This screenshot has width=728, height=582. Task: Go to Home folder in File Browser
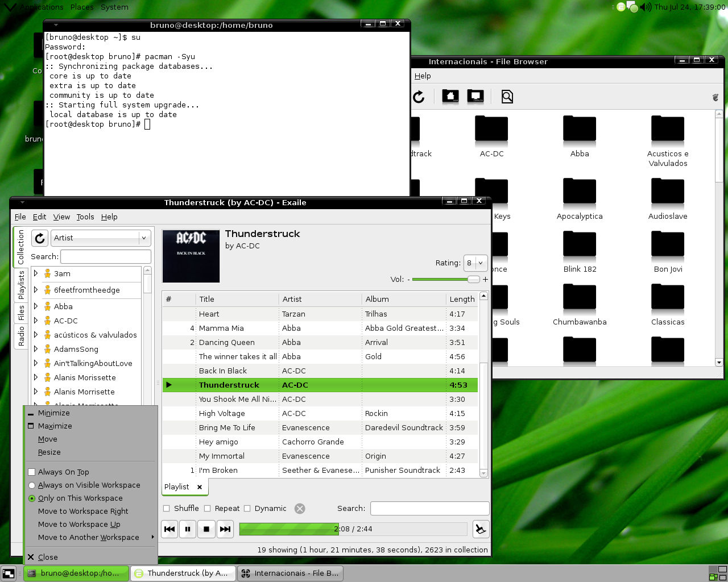point(450,97)
